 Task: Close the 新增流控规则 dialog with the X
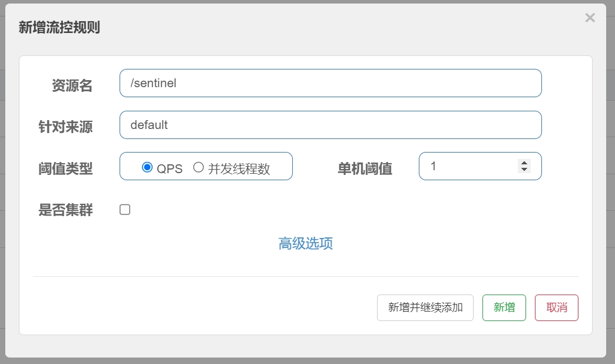[x=590, y=18]
